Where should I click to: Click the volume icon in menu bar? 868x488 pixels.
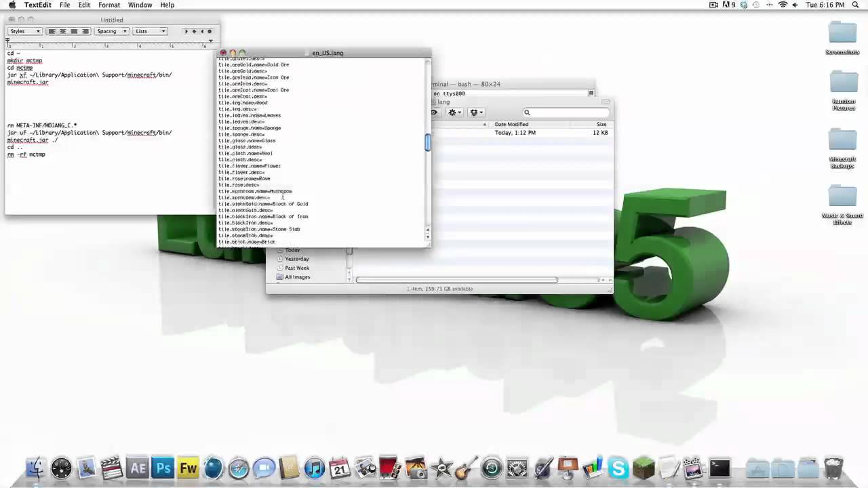pyautogui.click(x=796, y=5)
